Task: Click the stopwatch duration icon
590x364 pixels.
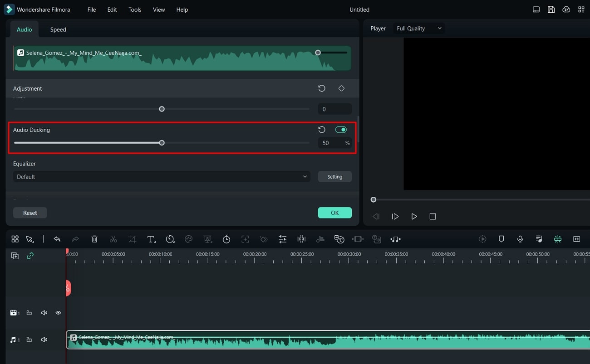Action: 226,239
